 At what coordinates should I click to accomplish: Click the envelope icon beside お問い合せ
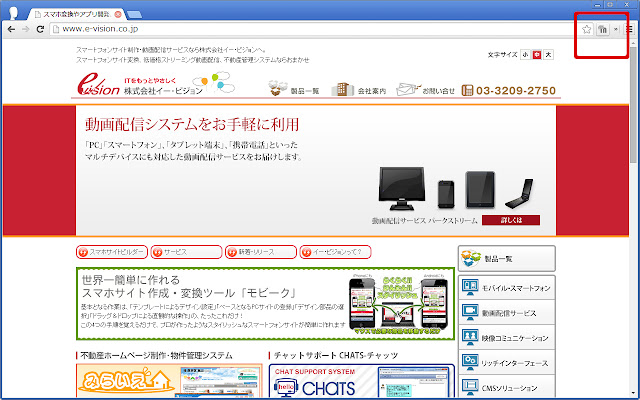pos(408,89)
